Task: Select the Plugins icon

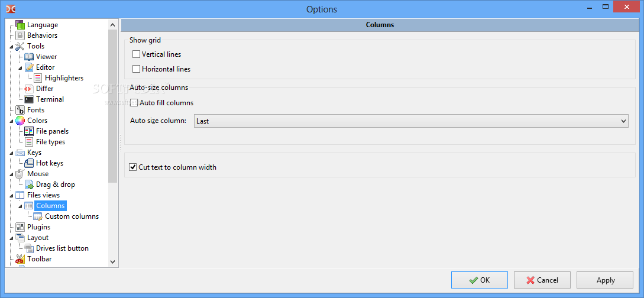Action: 20,227
